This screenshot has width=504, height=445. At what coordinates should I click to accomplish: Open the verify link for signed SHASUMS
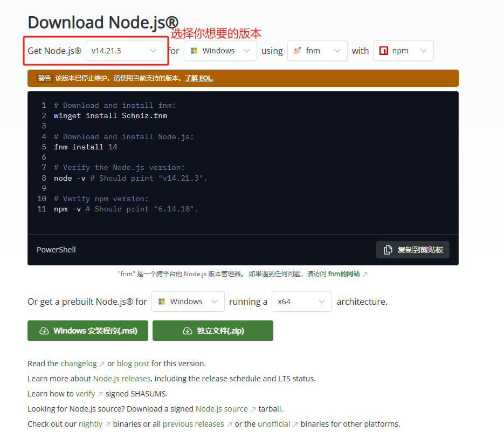[85, 394]
